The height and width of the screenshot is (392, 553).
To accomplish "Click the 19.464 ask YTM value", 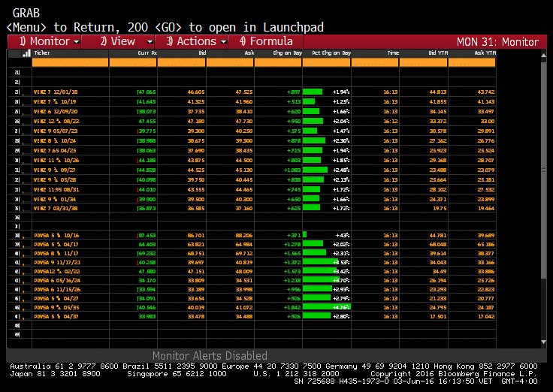I will (486, 208).
